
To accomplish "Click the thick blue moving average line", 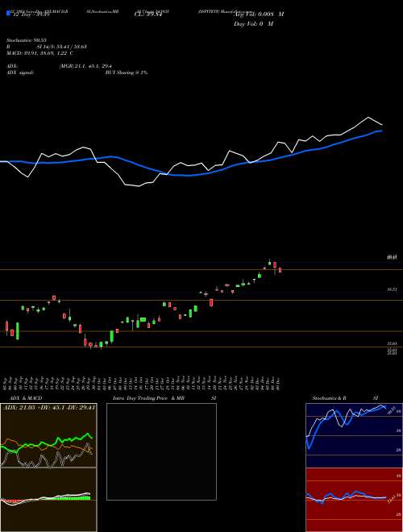I will (x=190, y=175).
